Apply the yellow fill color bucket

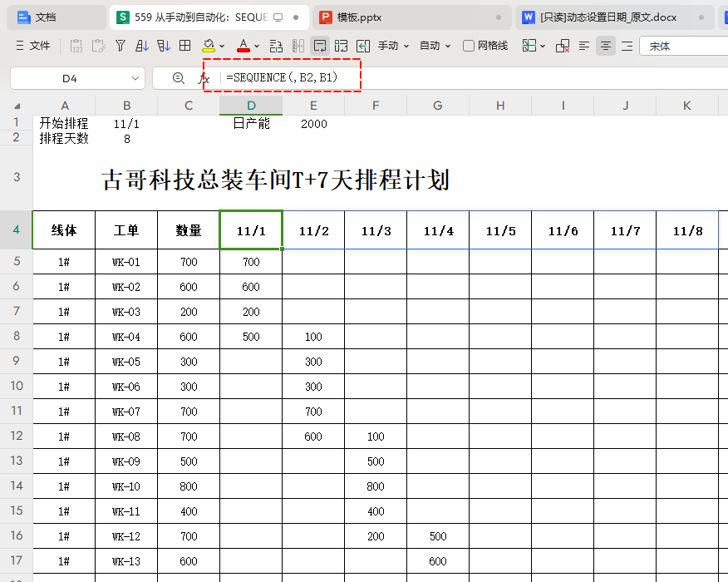(209, 46)
